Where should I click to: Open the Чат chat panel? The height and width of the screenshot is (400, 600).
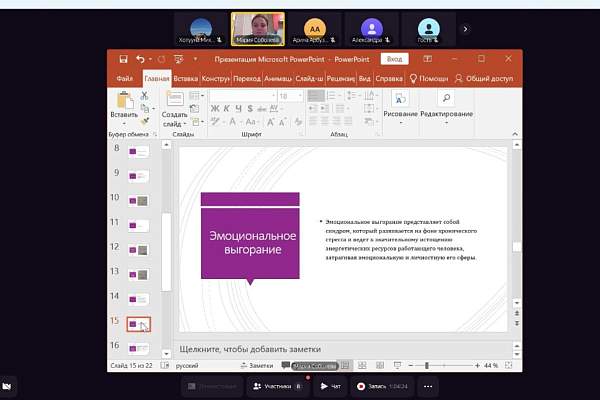[x=330, y=386]
